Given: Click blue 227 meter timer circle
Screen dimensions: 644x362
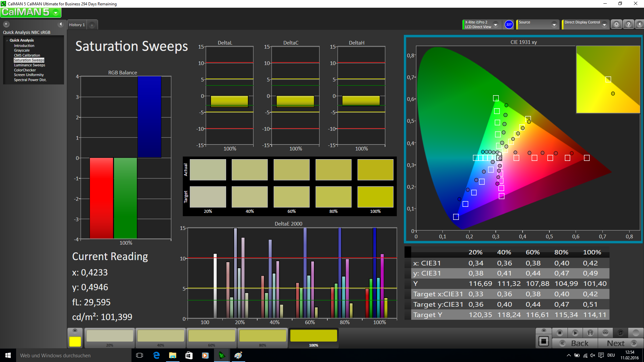Looking at the screenshot, I should [x=509, y=24].
